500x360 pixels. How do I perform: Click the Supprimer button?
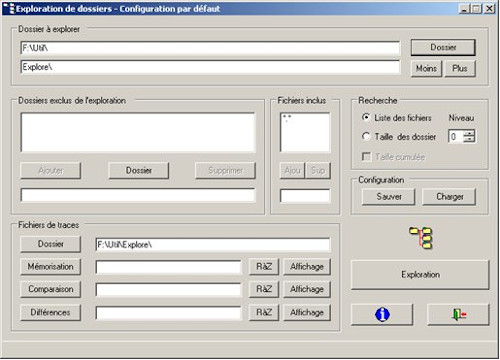tap(225, 171)
